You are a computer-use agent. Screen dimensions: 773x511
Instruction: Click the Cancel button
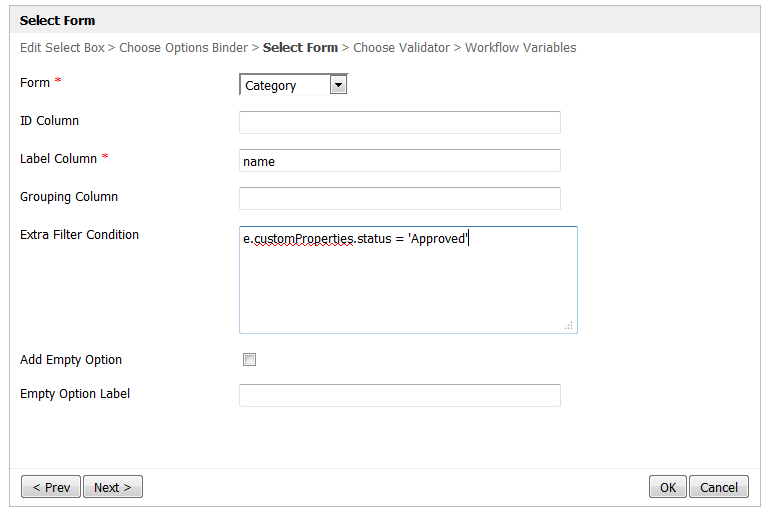(x=718, y=487)
